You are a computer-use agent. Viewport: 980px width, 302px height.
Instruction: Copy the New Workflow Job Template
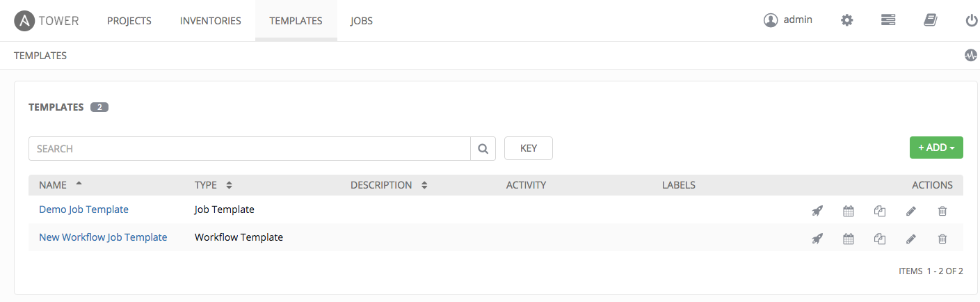[x=879, y=239]
